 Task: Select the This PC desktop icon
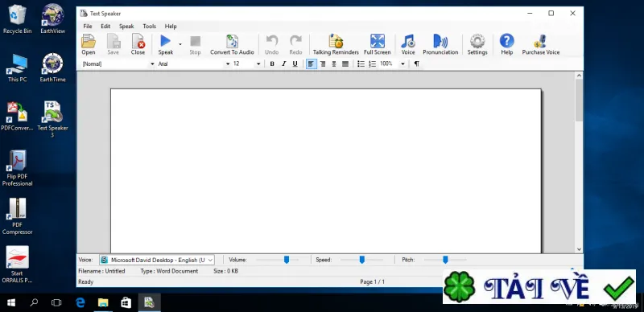point(17,68)
